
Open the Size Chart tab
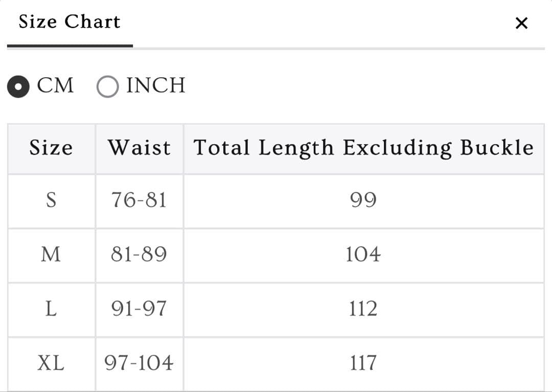[70, 22]
